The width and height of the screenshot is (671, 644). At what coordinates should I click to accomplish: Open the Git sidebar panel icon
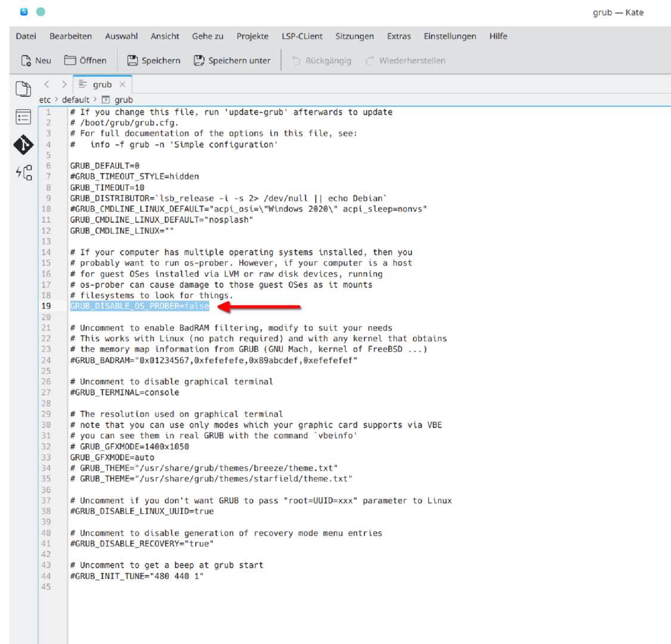23,145
